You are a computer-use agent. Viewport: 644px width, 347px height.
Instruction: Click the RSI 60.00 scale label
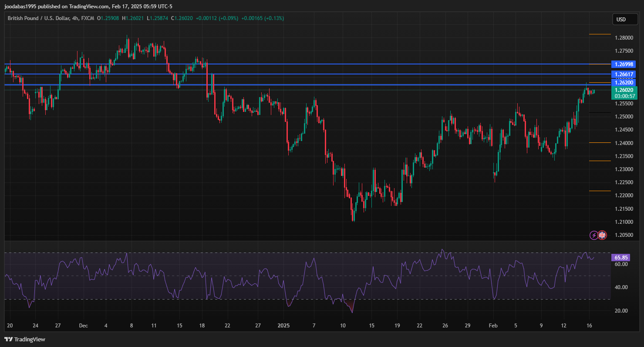tap(621, 264)
